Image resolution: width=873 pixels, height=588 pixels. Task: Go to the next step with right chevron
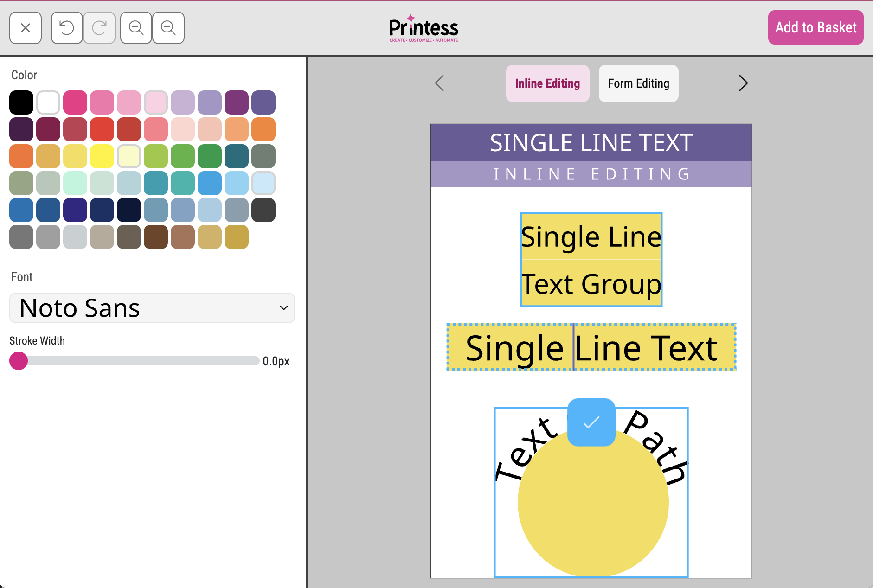click(743, 83)
